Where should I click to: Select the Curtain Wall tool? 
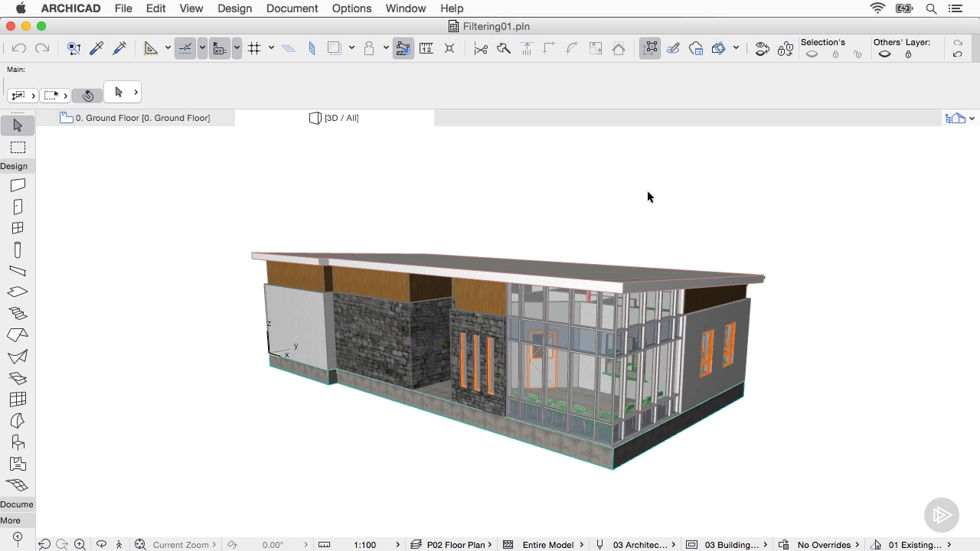pyautogui.click(x=18, y=399)
